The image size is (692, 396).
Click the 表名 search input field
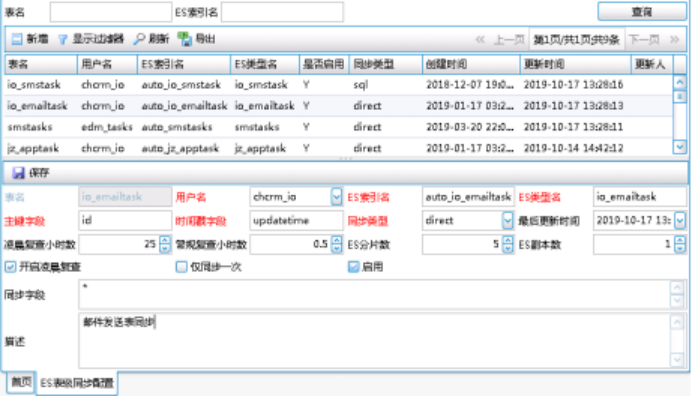[x=111, y=12]
